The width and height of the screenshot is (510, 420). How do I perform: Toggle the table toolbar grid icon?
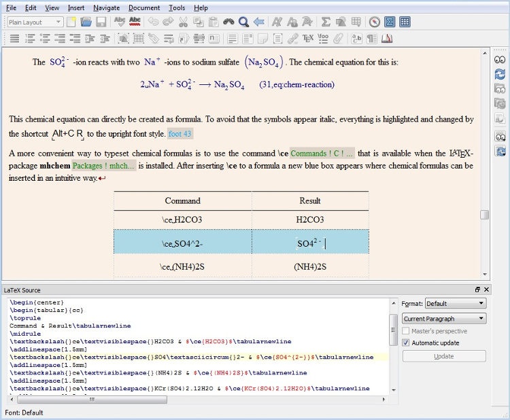click(405, 22)
